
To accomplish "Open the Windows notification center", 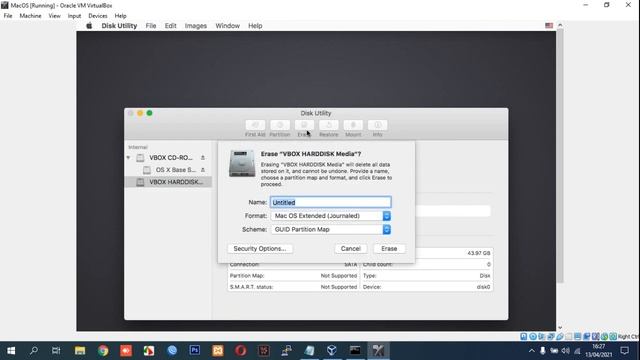I will [x=624, y=351].
